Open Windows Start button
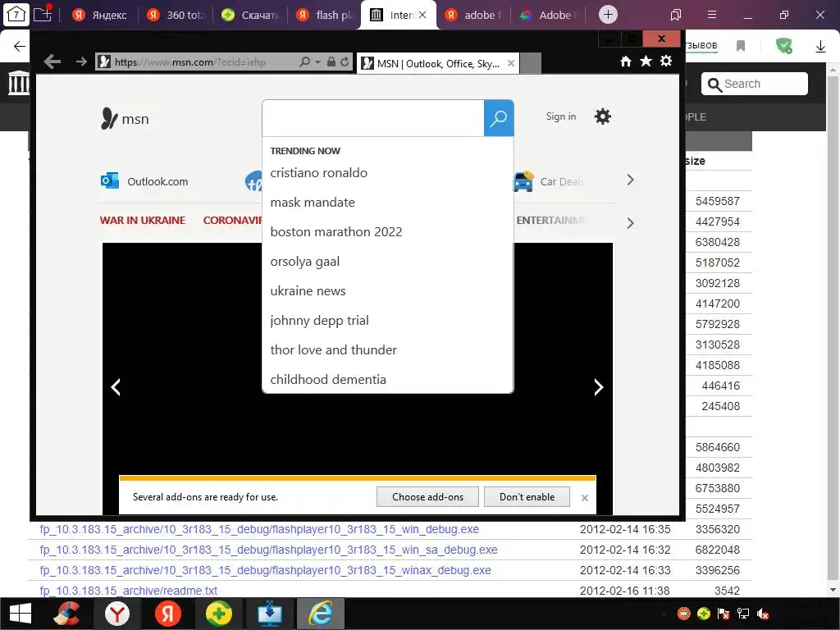 pyautogui.click(x=21, y=614)
